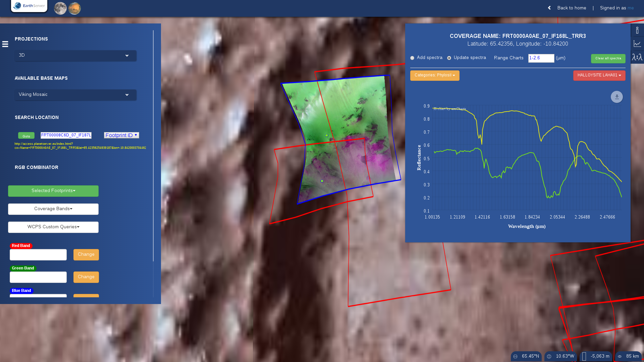Screen dimensions: 644x362
Task: Click the left panel vertical scrollbar
Action: (153, 146)
